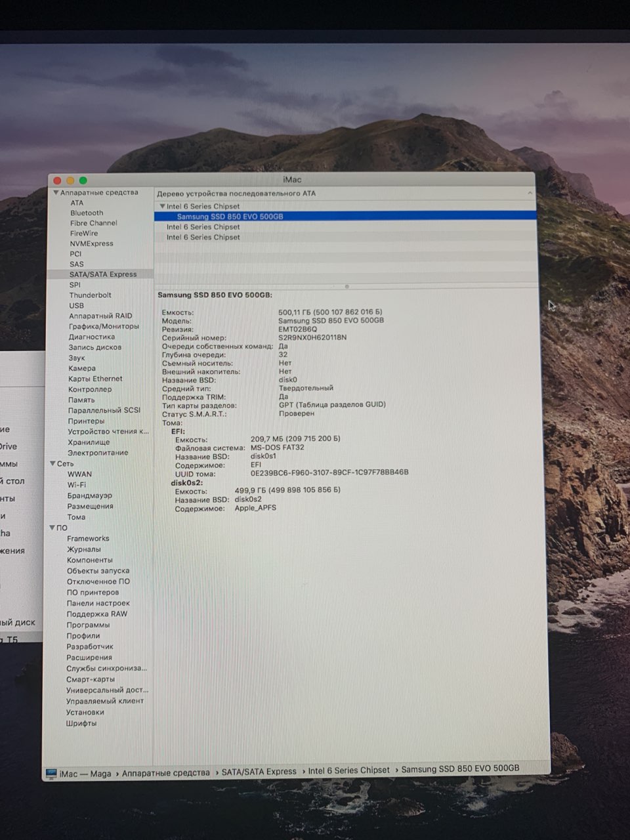Image resolution: width=630 pixels, height=840 pixels.
Task: Select Принтеры in the sidebar
Action: [86, 421]
